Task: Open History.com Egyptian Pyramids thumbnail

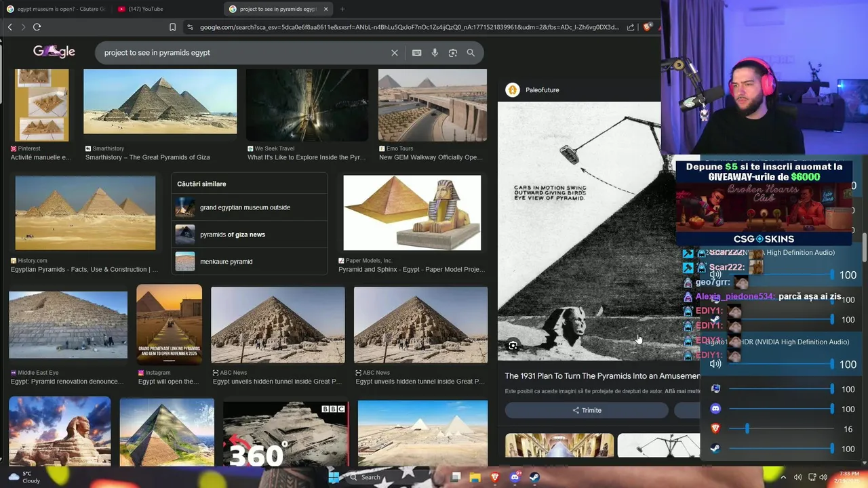Action: pos(85,213)
